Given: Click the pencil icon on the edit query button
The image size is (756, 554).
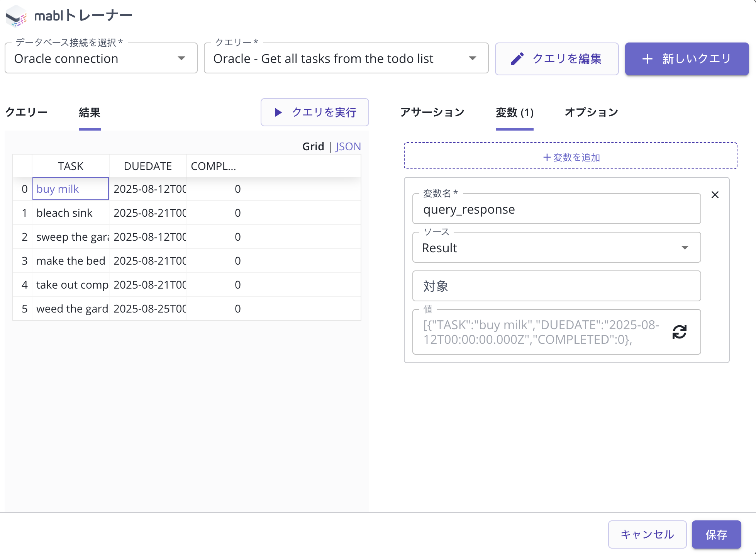Looking at the screenshot, I should click(517, 59).
